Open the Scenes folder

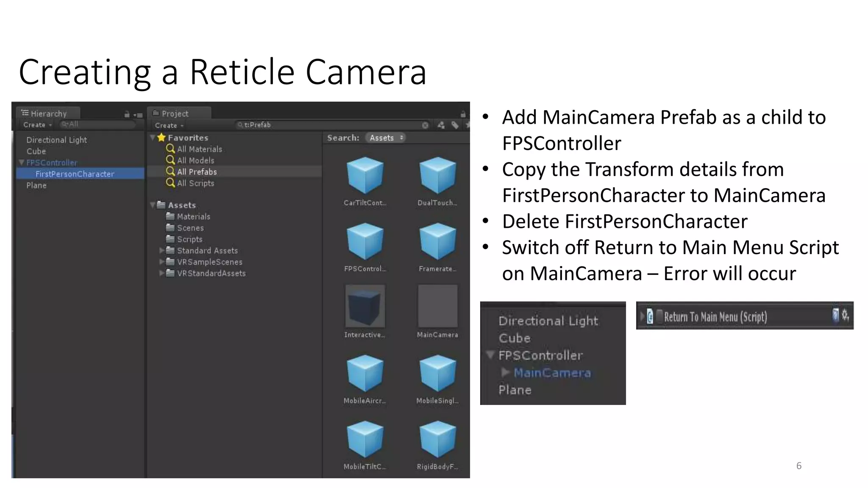click(x=190, y=228)
